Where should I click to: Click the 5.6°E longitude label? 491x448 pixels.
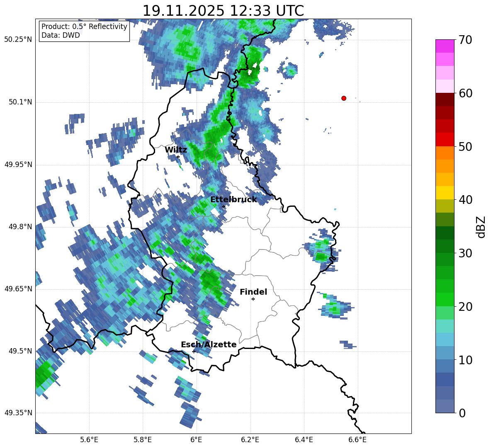(x=89, y=440)
